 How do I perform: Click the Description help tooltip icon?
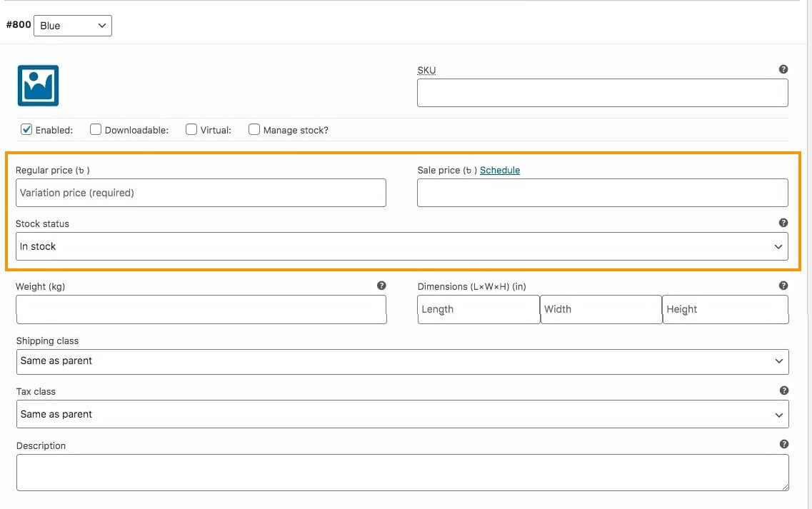783,444
